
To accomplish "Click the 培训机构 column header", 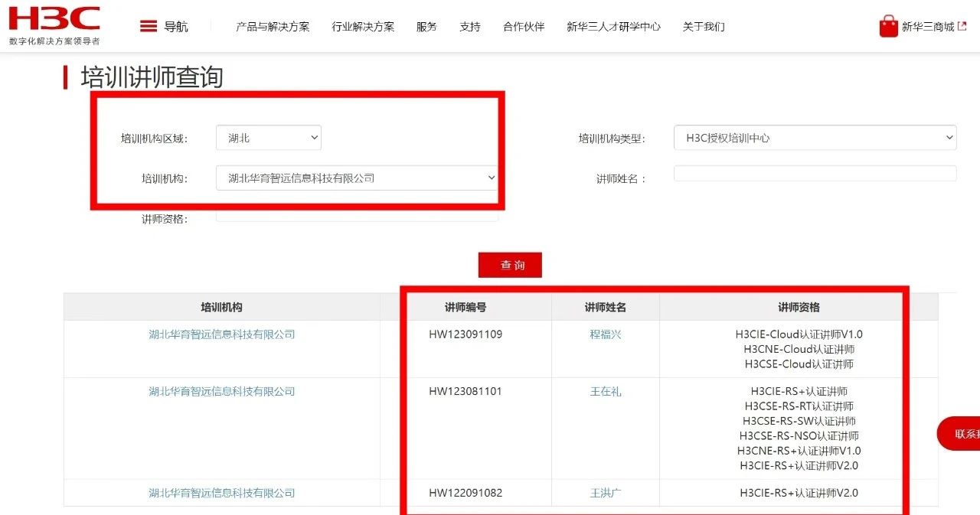I will pos(222,307).
